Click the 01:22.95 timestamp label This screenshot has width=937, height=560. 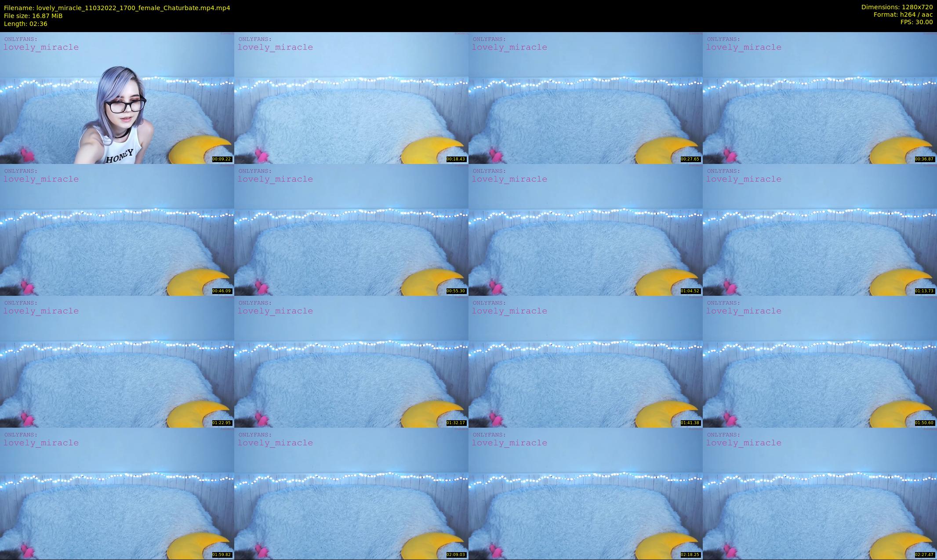coord(222,423)
